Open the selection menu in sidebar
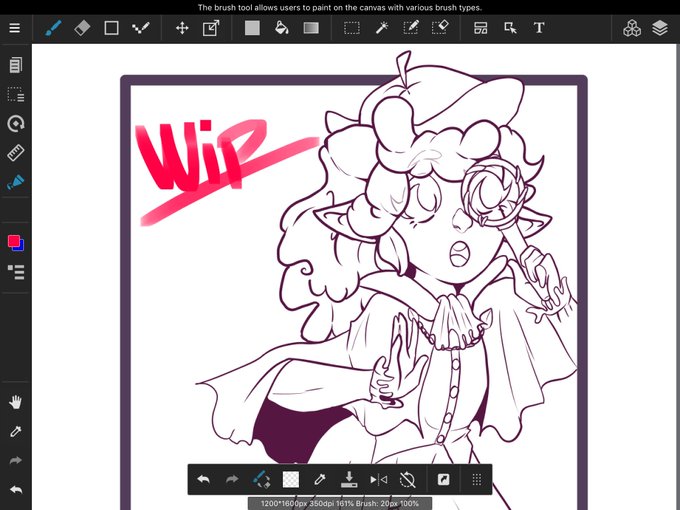The height and width of the screenshot is (510, 680). click(x=16, y=95)
